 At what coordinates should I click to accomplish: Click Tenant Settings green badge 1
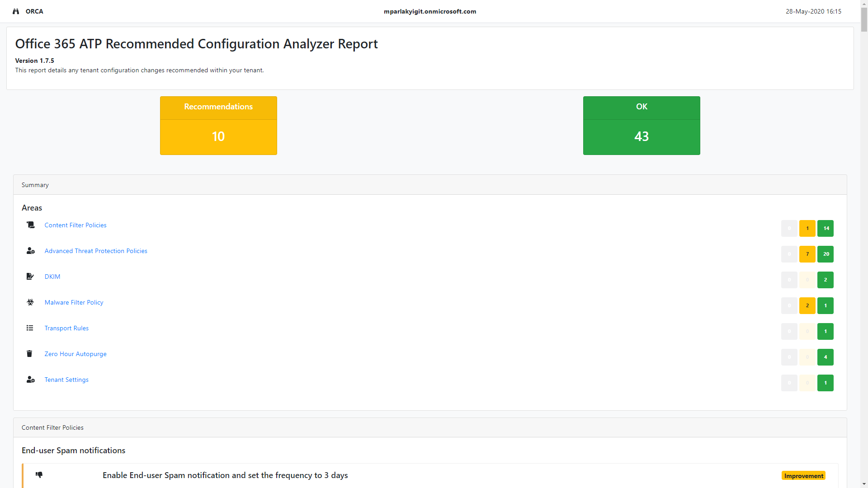tap(826, 383)
